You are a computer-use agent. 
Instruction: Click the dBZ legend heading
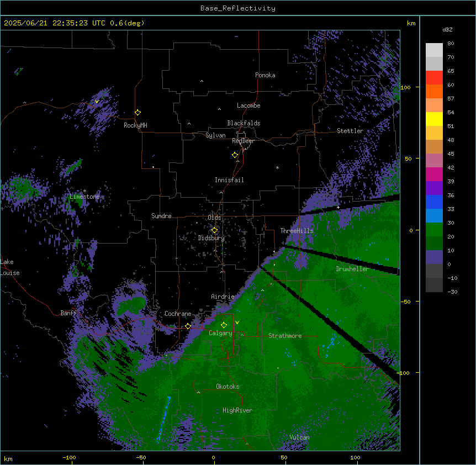click(447, 30)
